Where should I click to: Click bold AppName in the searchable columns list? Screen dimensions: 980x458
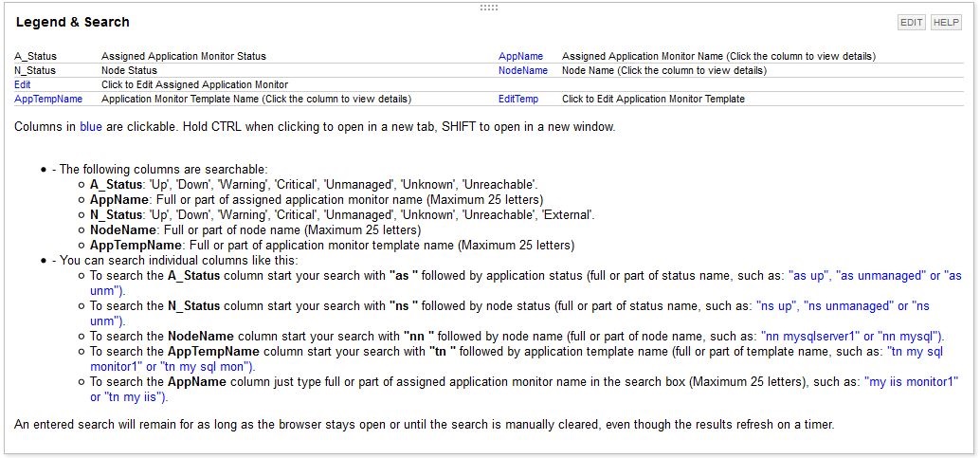click(120, 200)
